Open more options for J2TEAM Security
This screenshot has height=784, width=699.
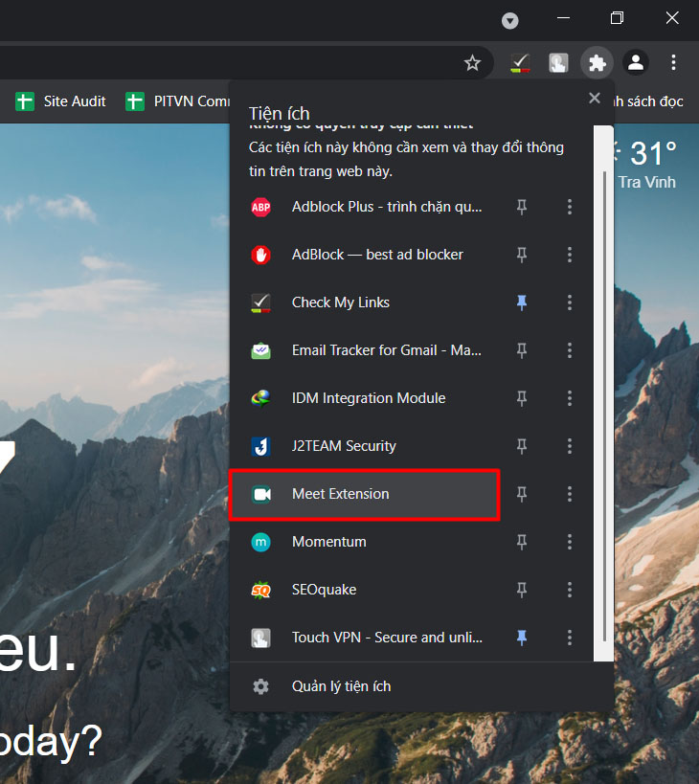[x=570, y=446]
